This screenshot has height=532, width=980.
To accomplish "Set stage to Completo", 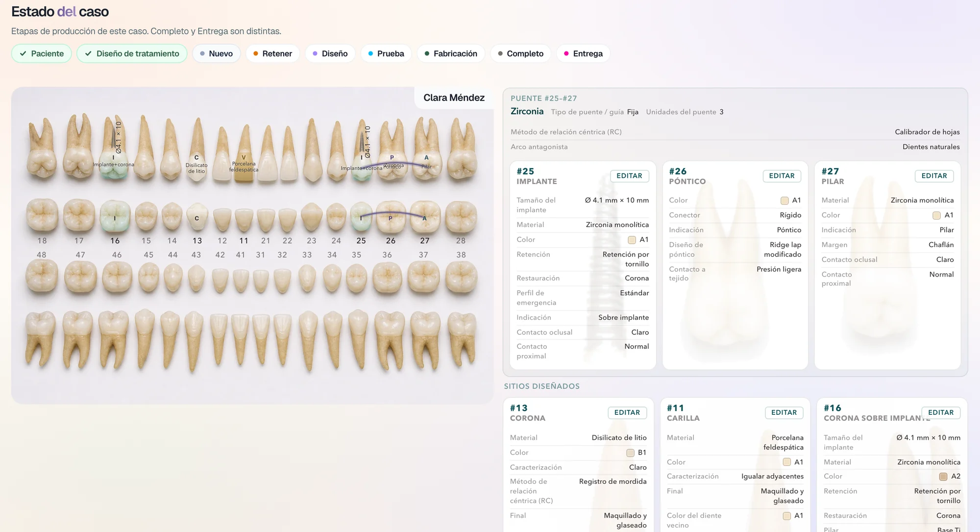I will (x=520, y=53).
